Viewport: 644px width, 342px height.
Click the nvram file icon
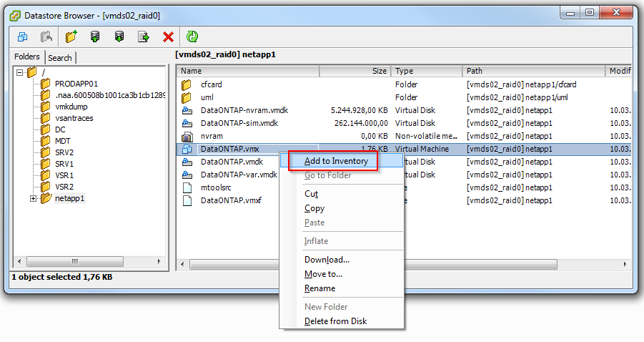187,136
